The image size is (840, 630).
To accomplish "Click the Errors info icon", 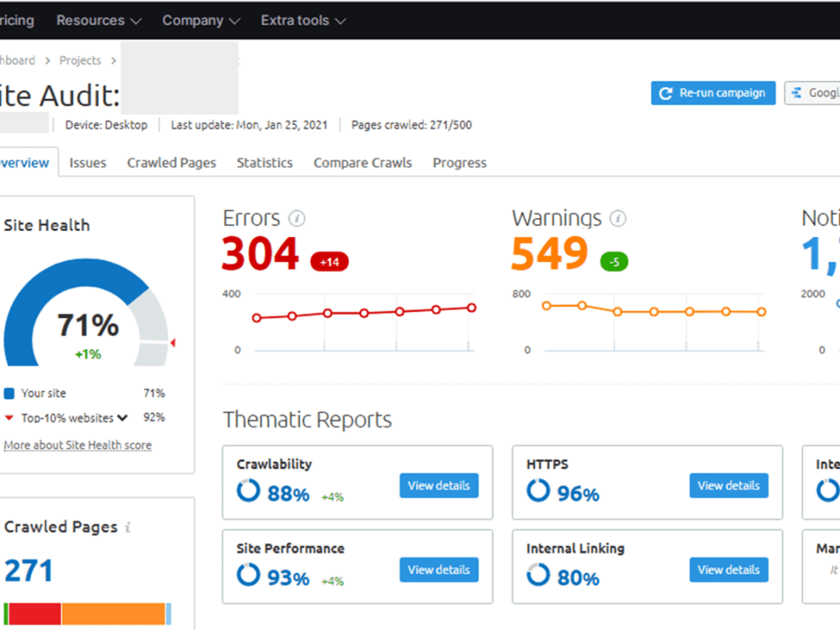I will pos(297,218).
